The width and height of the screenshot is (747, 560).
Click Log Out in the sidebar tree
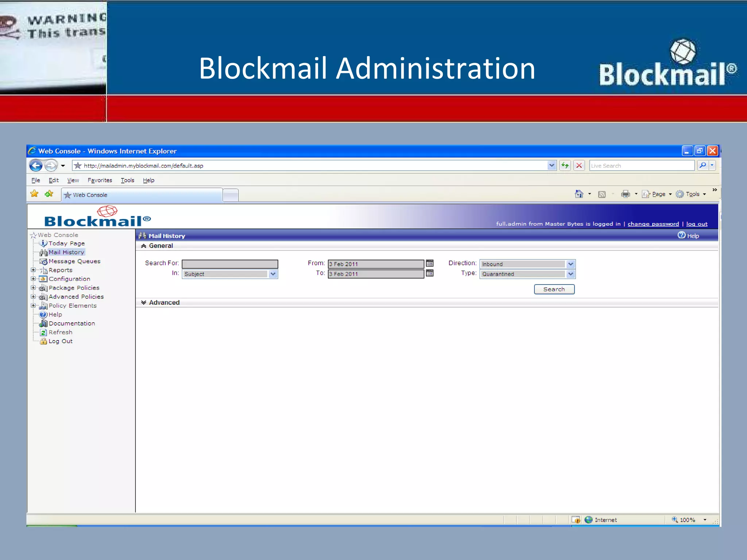click(x=61, y=341)
